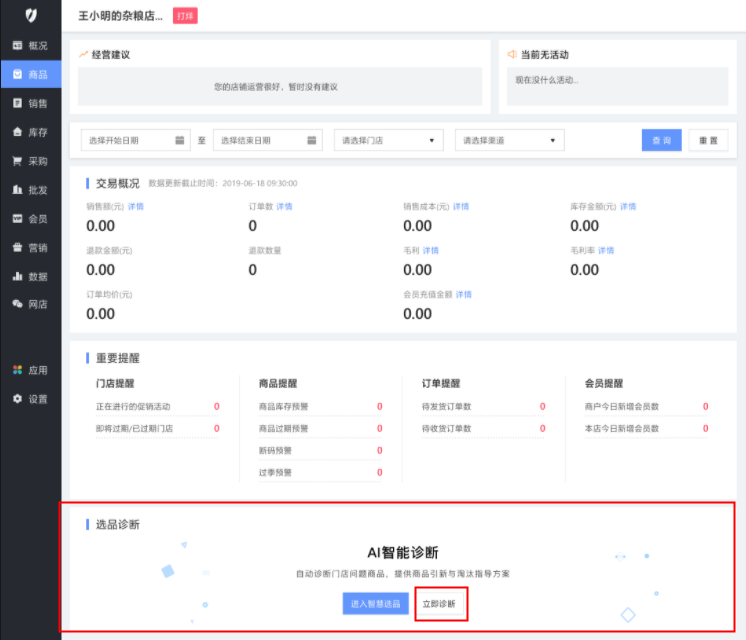Screen dimensions: 746x640
Task: Click 选择开始日期 input field
Action: click(x=125, y=140)
